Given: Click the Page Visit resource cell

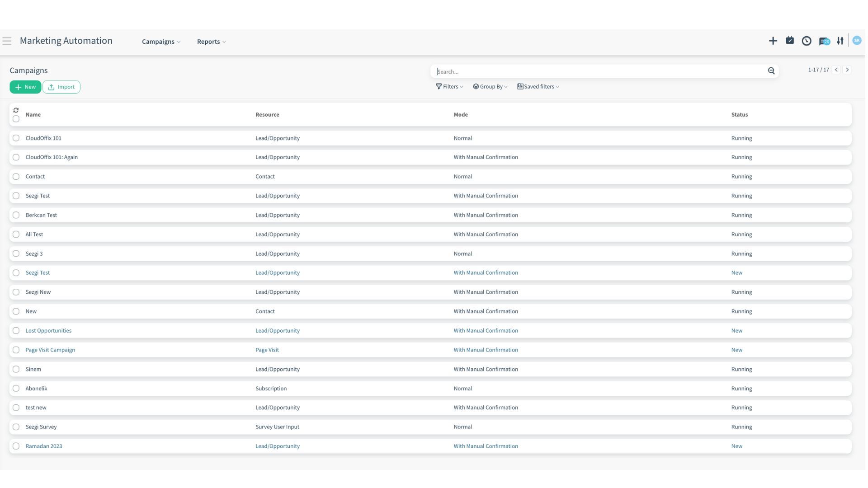Looking at the screenshot, I should 267,350.
